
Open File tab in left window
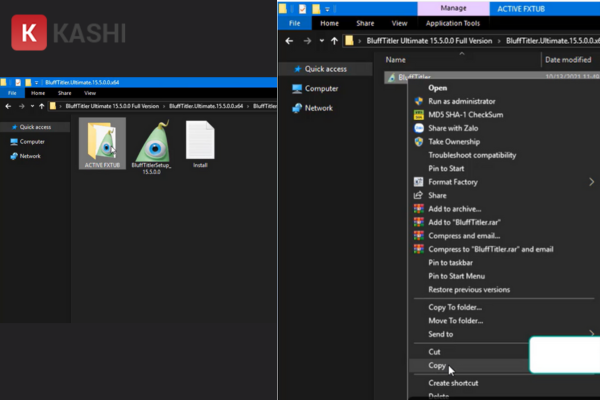pyautogui.click(x=12, y=93)
